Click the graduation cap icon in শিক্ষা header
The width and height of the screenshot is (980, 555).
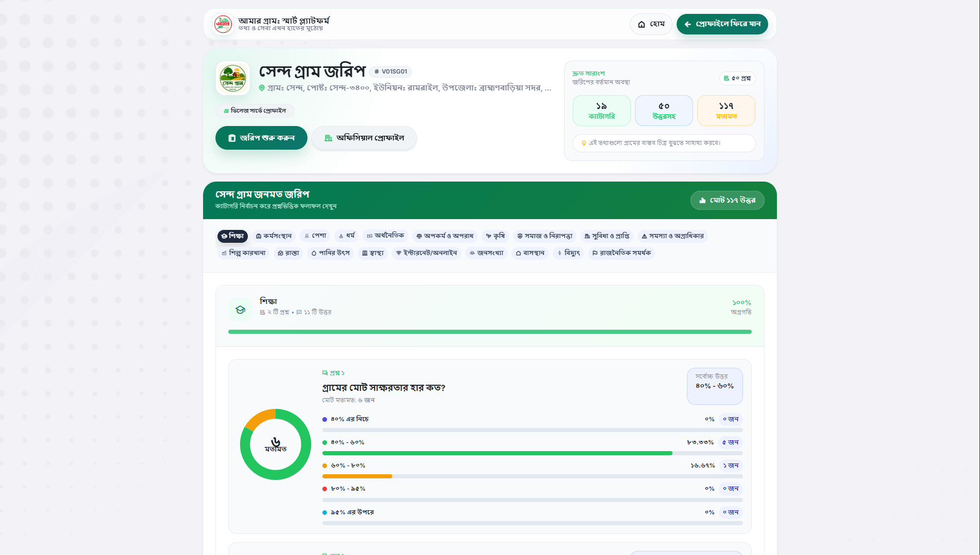pyautogui.click(x=240, y=310)
